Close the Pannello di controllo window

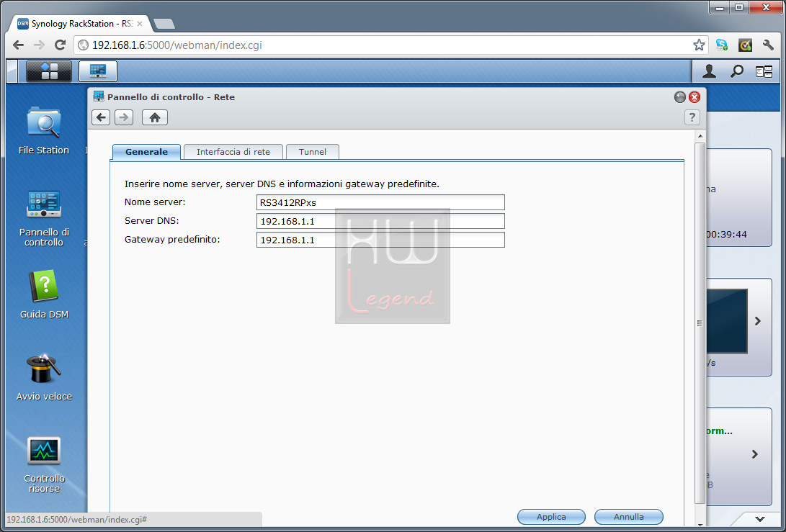tap(695, 97)
